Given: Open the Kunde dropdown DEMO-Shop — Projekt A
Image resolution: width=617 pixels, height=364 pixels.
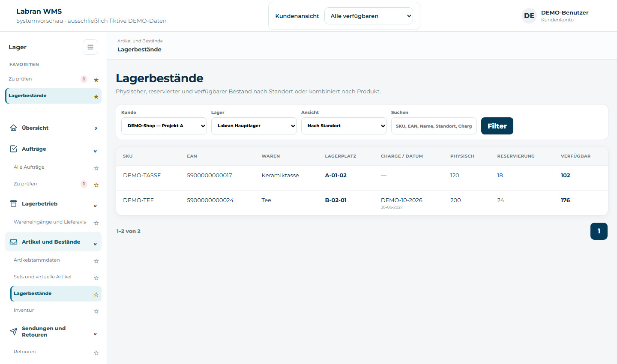Looking at the screenshot, I should pos(164,126).
